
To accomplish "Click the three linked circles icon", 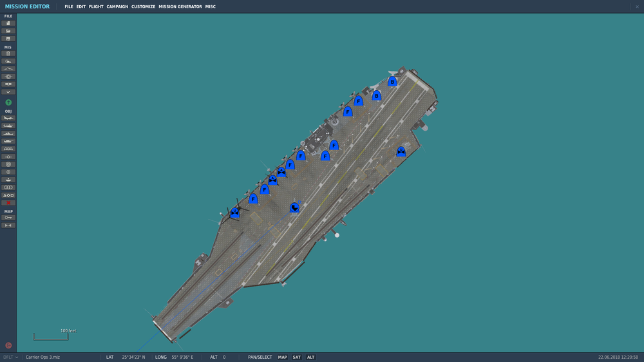I will tap(8, 187).
